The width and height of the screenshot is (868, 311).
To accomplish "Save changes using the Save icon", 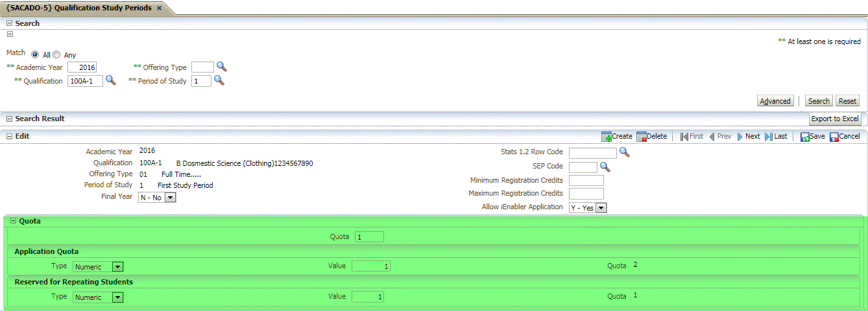I will point(805,137).
